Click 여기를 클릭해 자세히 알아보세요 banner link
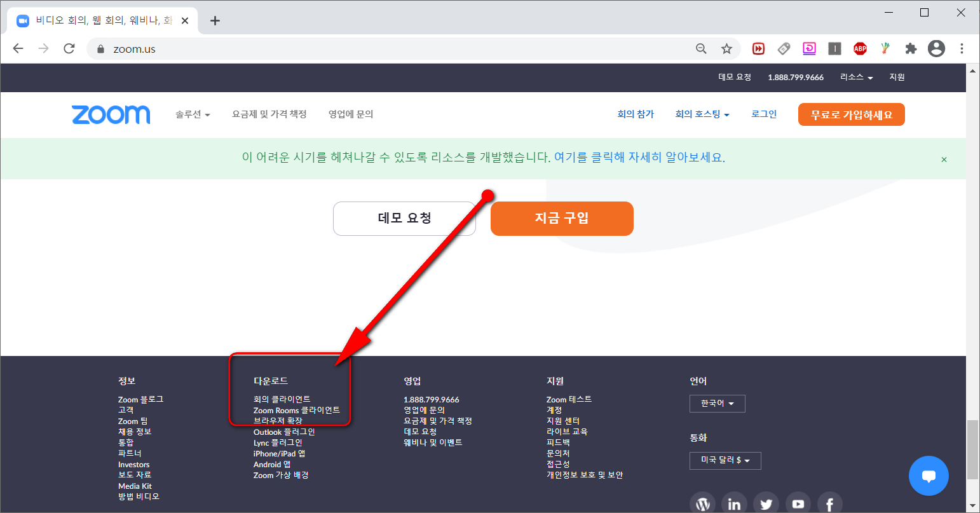Viewport: 980px width, 513px height. pos(639,158)
